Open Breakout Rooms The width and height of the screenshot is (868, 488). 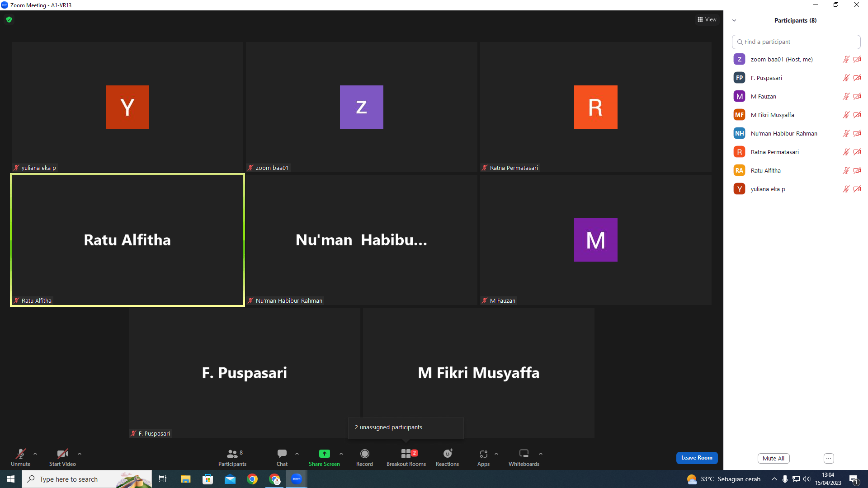[x=406, y=457]
